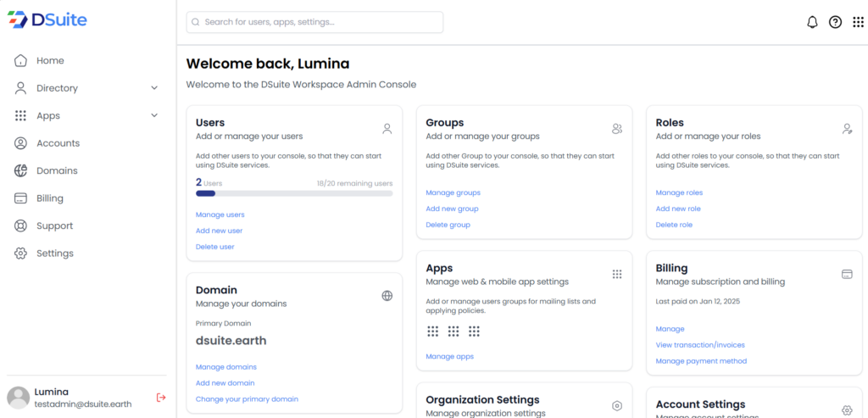The height and width of the screenshot is (418, 868).
Task: Click the Billing card icon
Action: [x=846, y=274]
